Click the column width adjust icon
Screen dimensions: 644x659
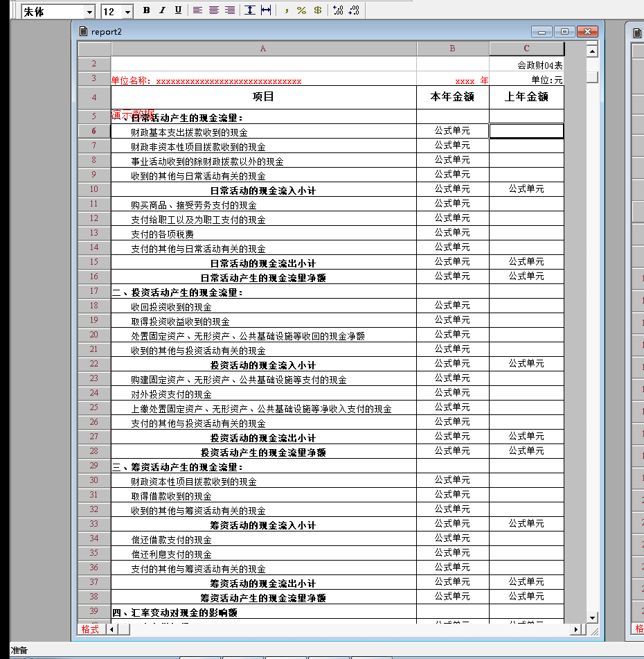pos(266,10)
